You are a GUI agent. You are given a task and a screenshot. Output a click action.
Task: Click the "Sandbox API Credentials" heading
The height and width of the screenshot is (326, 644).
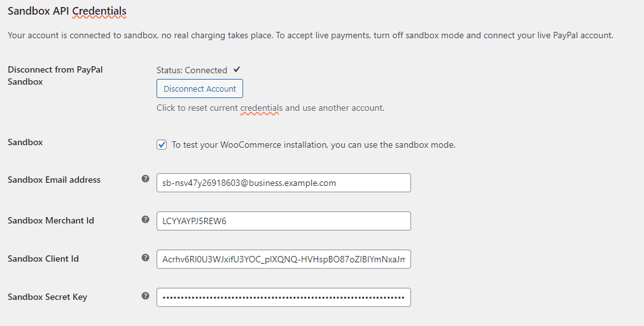click(x=67, y=11)
